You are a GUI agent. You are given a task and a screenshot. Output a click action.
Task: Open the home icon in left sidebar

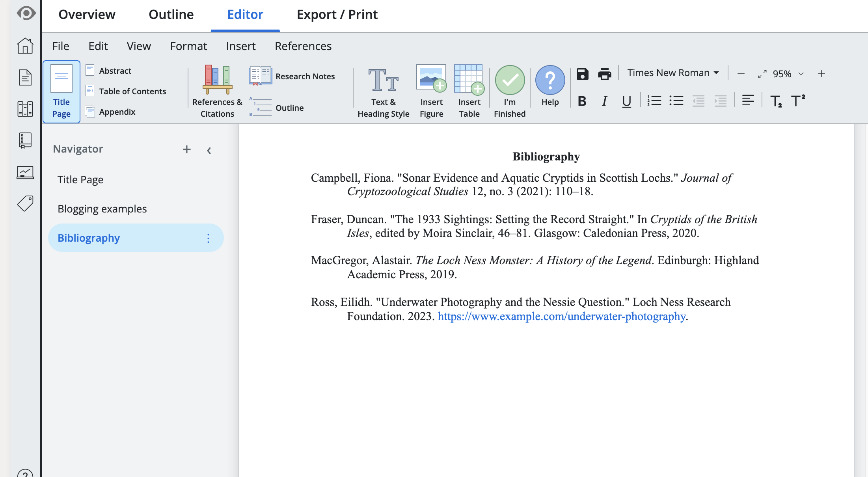tap(25, 46)
